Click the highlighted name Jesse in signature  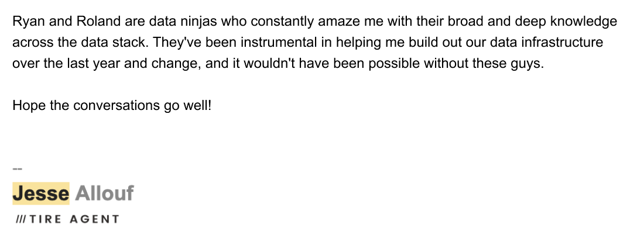tap(41, 193)
